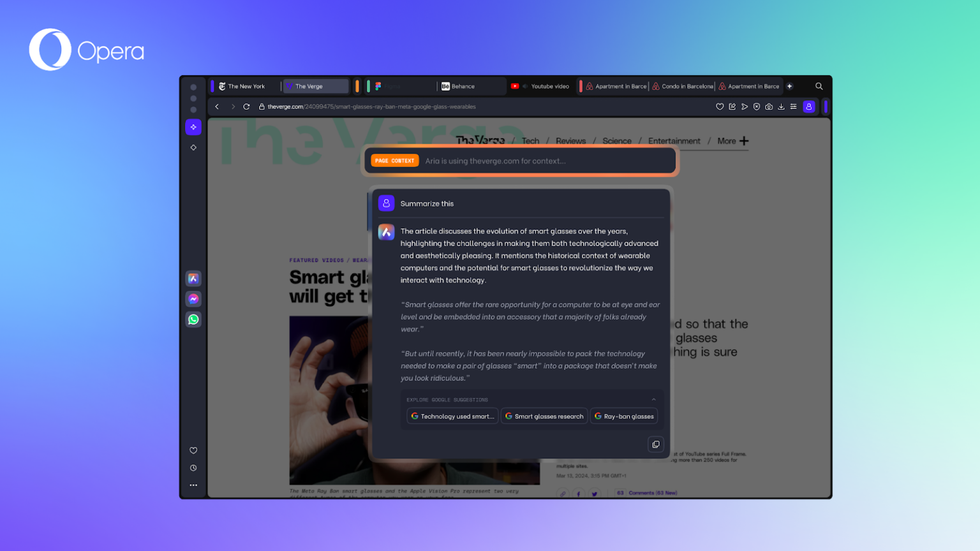Open Aria AI from the sidebar
Viewport: 980px width, 551px height.
pos(193,279)
